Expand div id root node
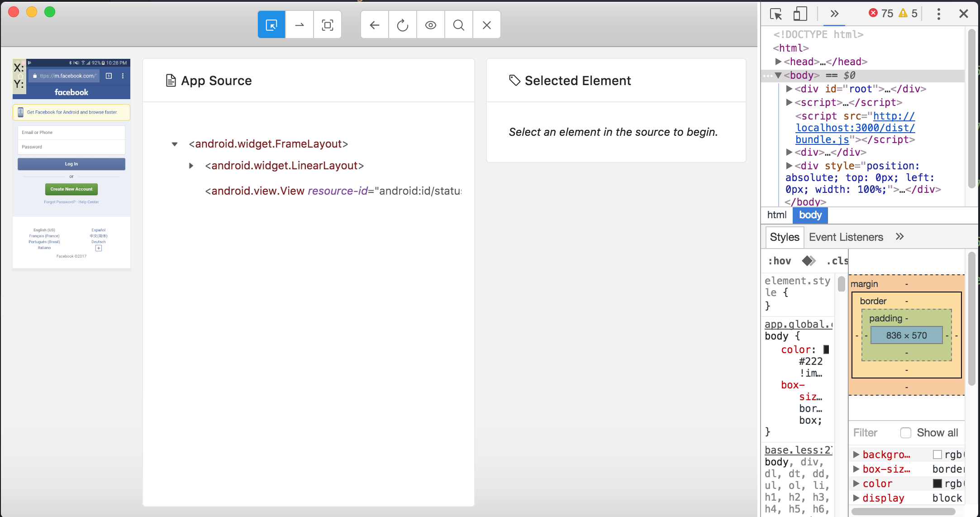Screen dimensions: 980x517 789,89
